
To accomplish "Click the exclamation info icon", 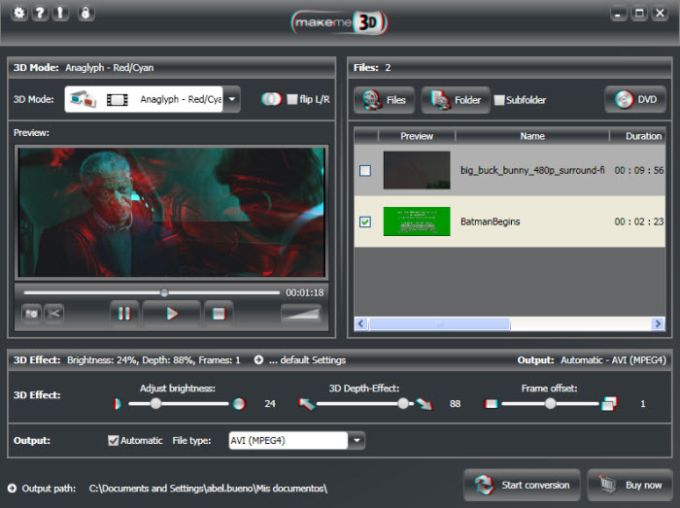I will 60,13.
